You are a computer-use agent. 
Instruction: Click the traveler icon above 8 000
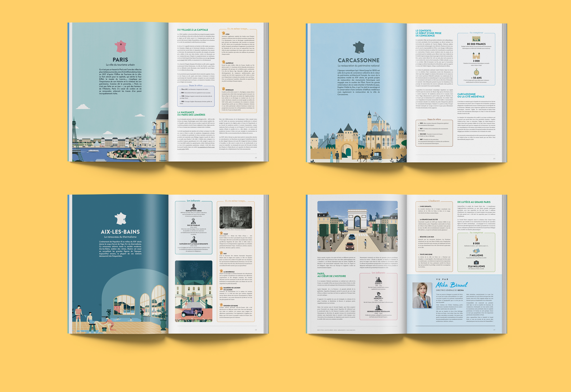pyautogui.click(x=476, y=238)
